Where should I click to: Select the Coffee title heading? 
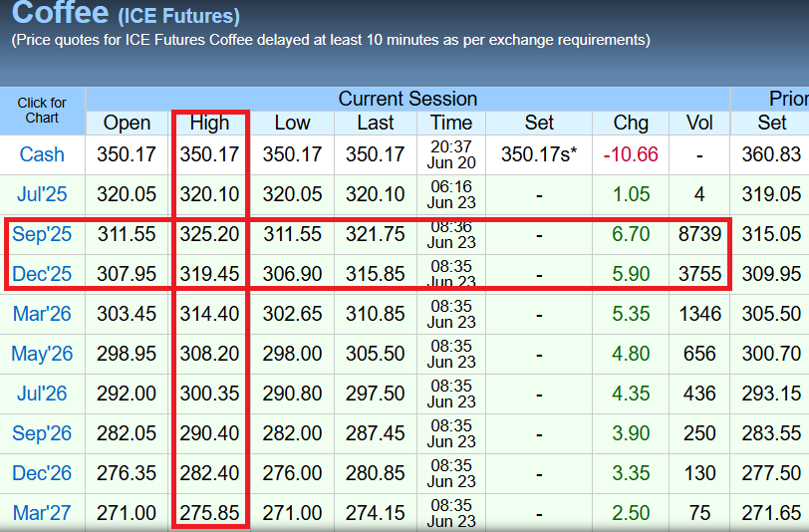click(x=60, y=12)
